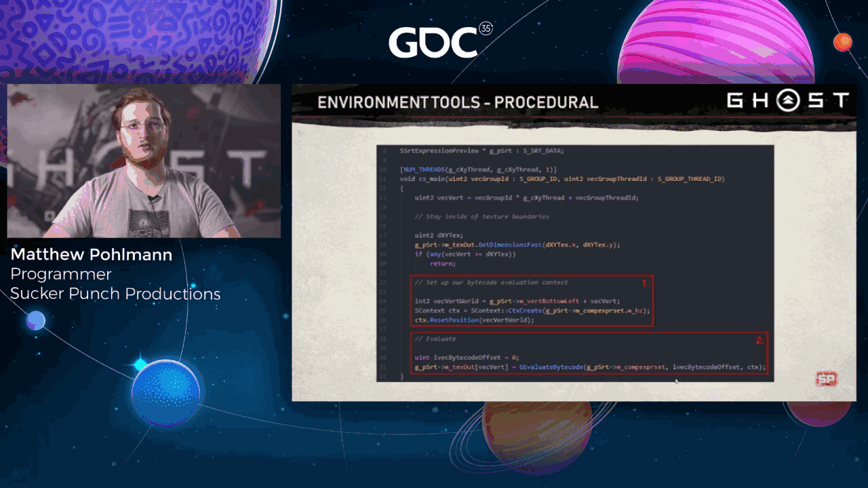Click the "SSrtExpressionPreview * g_pSrt" code line
The image size is (868, 488).
coord(481,150)
